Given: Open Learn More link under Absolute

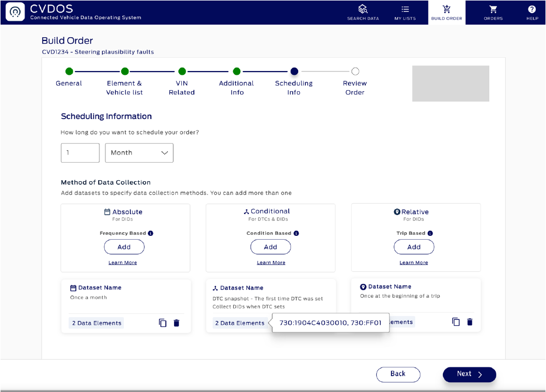Looking at the screenshot, I should (x=122, y=263).
